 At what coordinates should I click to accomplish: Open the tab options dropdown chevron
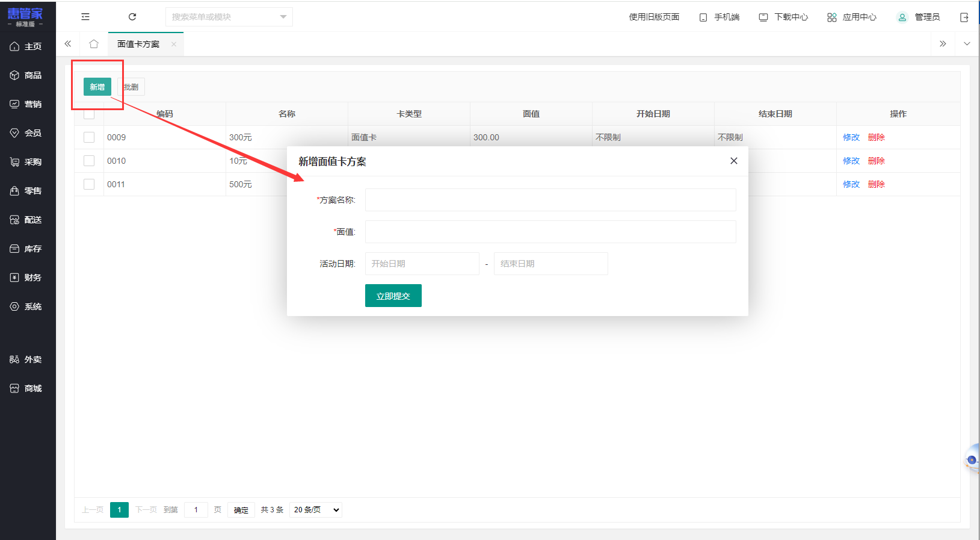coord(967,44)
